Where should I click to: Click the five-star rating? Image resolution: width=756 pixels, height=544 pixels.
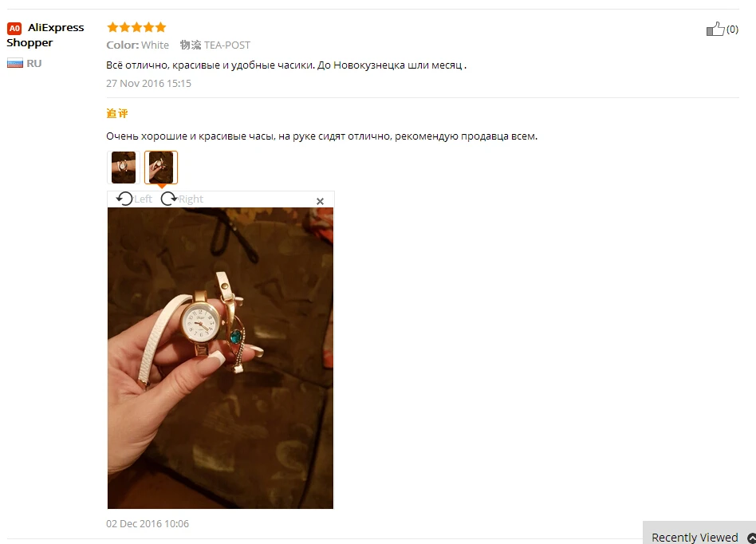(x=136, y=27)
